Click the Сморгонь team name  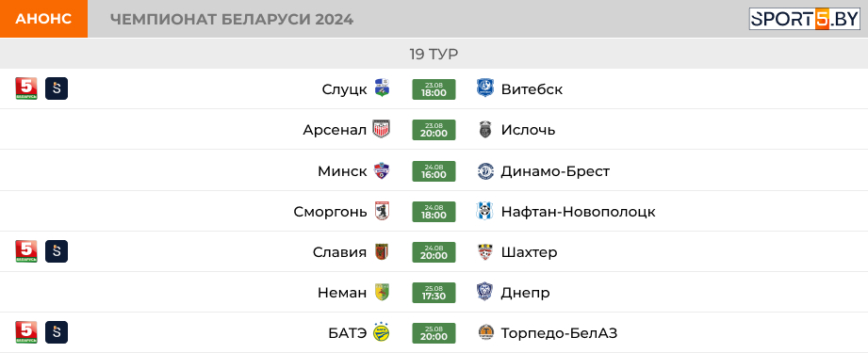pyautogui.click(x=331, y=212)
